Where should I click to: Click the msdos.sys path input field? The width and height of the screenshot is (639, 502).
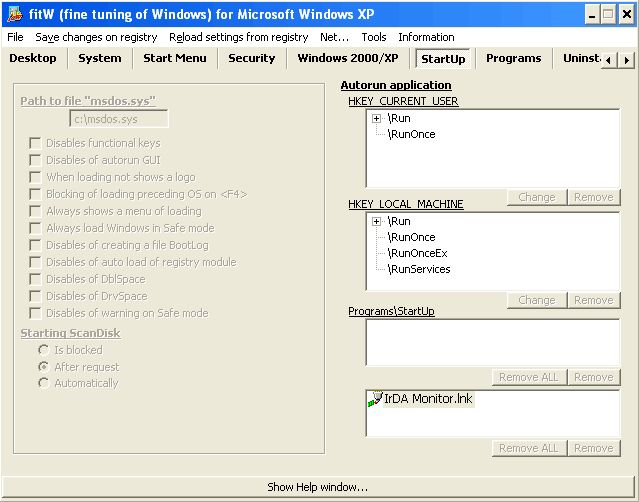pos(119,119)
